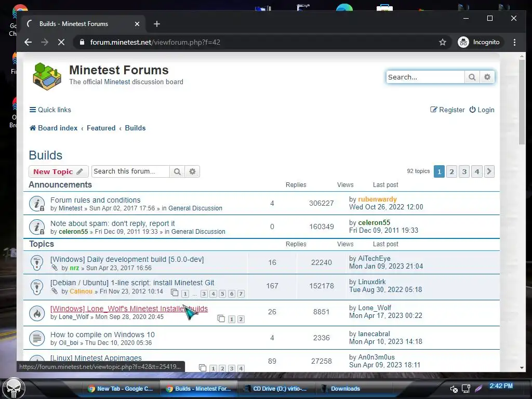Click the page vertical scrollbar thumb
Viewport: 532px width, 399px height.
coord(522,102)
